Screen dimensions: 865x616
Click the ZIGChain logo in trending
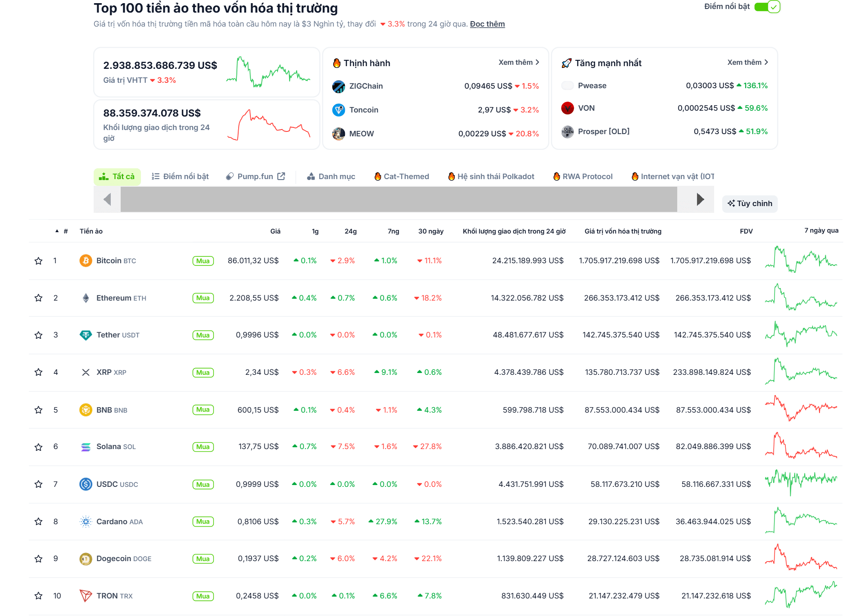pos(339,86)
